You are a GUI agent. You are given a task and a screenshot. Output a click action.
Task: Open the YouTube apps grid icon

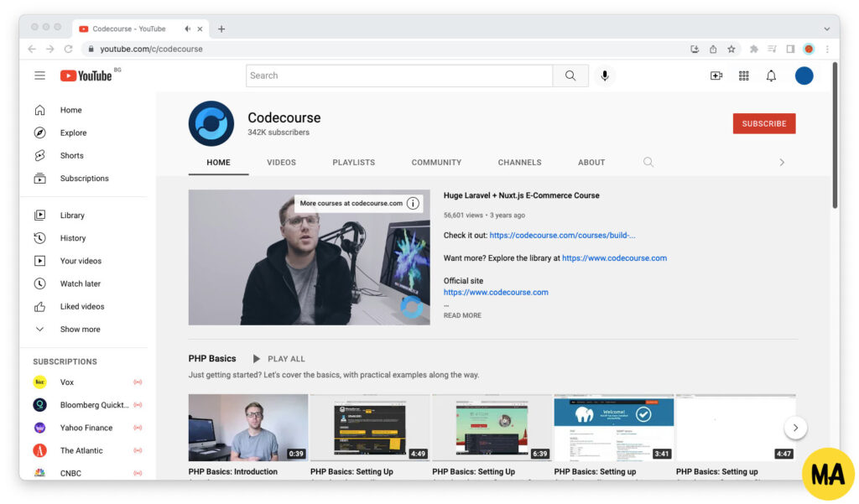click(743, 75)
